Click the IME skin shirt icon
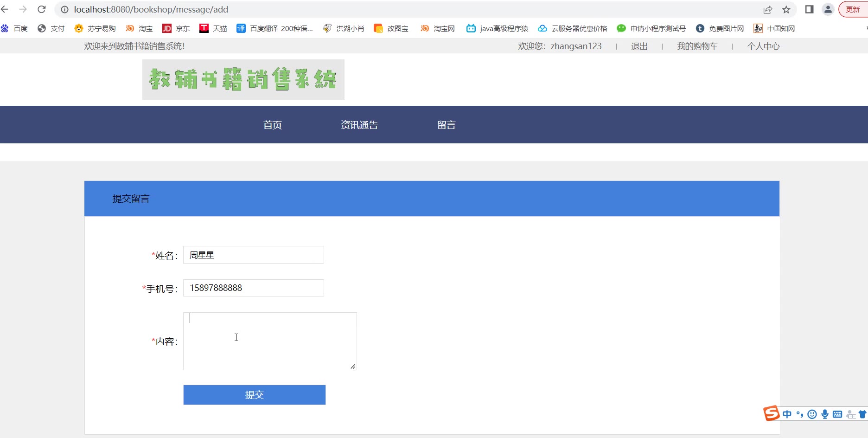The width and height of the screenshot is (868, 438). point(863,414)
